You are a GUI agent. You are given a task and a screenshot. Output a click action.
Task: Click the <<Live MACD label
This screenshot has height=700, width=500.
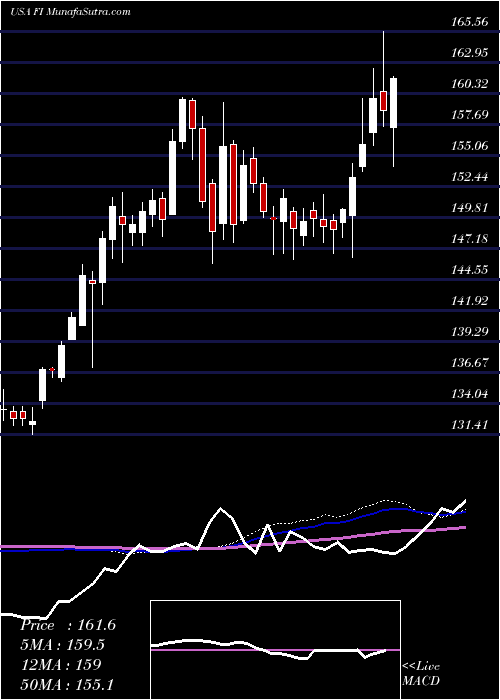[421, 674]
